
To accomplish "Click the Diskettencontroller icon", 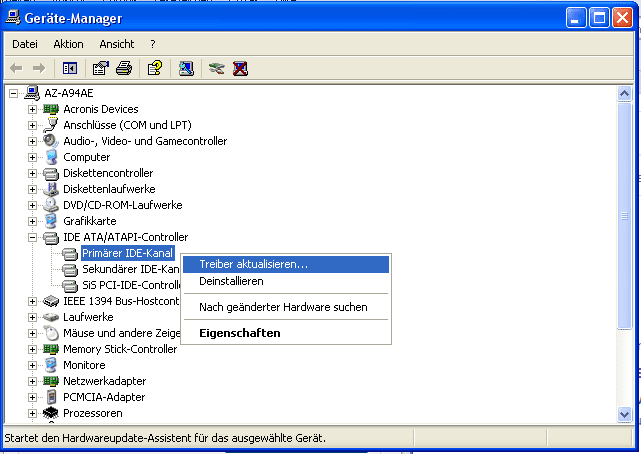I will pos(51,173).
